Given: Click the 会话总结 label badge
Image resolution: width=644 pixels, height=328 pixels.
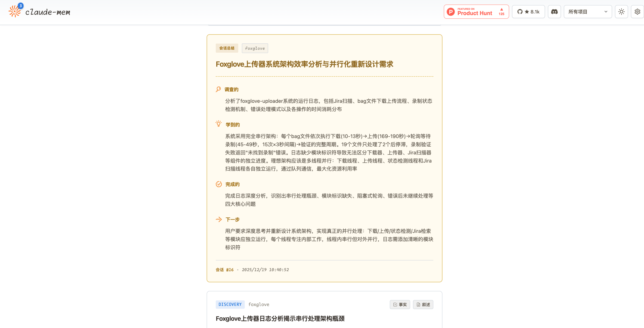Looking at the screenshot, I should [x=227, y=48].
